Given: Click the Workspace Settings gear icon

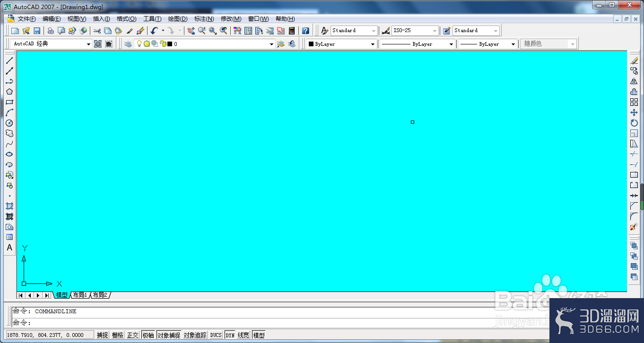Looking at the screenshot, I should 98,44.
